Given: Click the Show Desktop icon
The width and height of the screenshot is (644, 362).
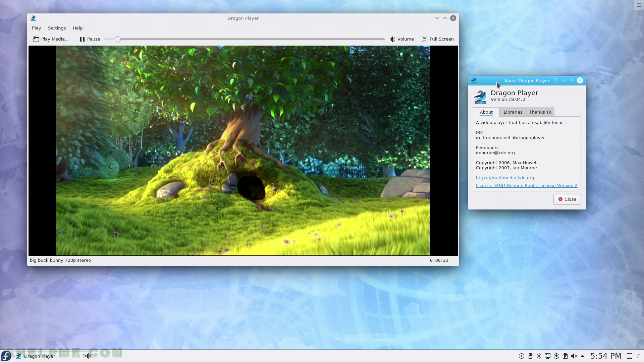Looking at the screenshot, I should 630,356.
